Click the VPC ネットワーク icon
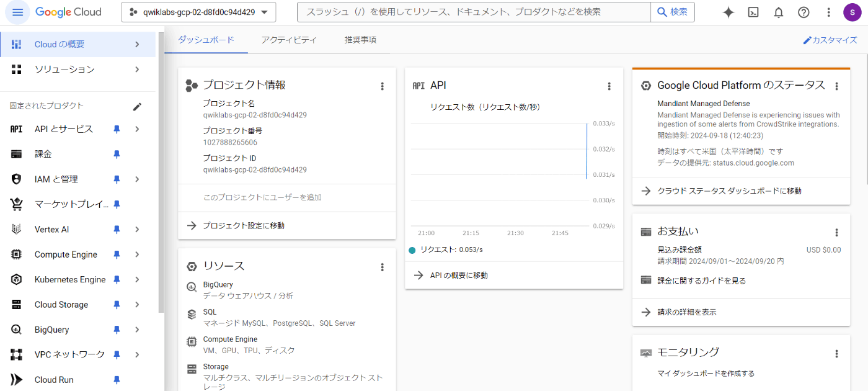 [17, 354]
